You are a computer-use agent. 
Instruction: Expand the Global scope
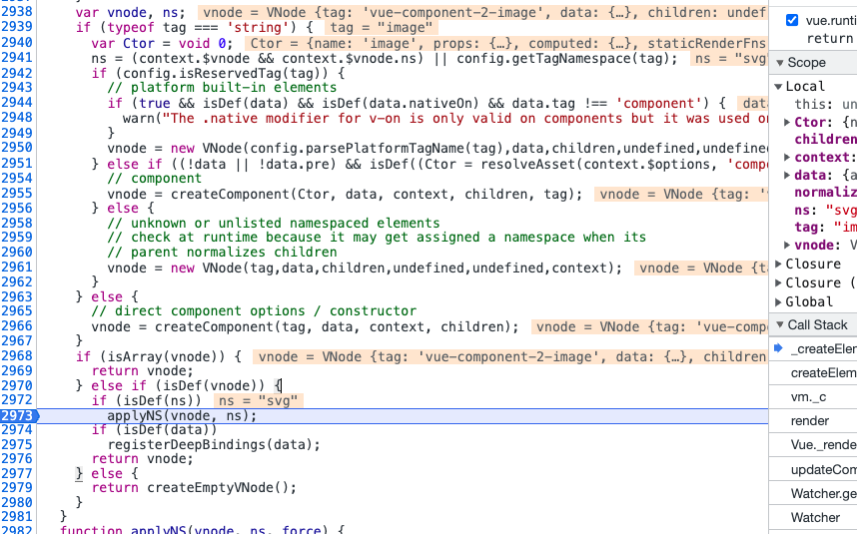[778, 302]
